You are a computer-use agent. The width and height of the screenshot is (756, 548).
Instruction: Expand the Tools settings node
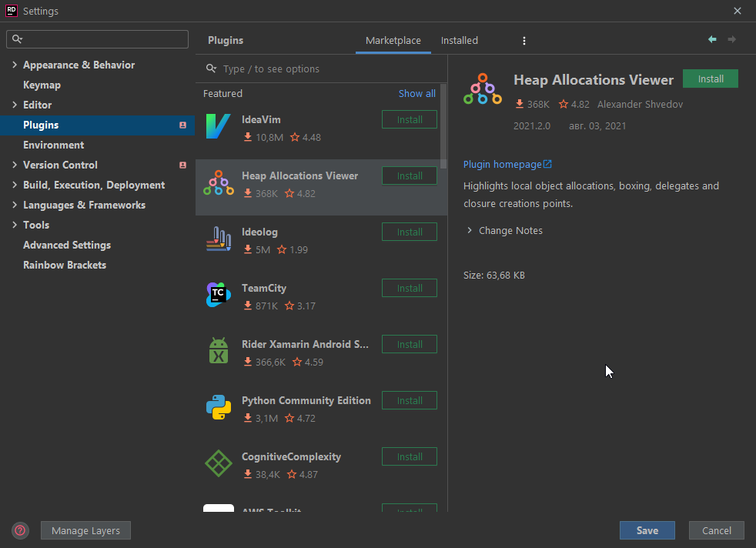point(15,225)
